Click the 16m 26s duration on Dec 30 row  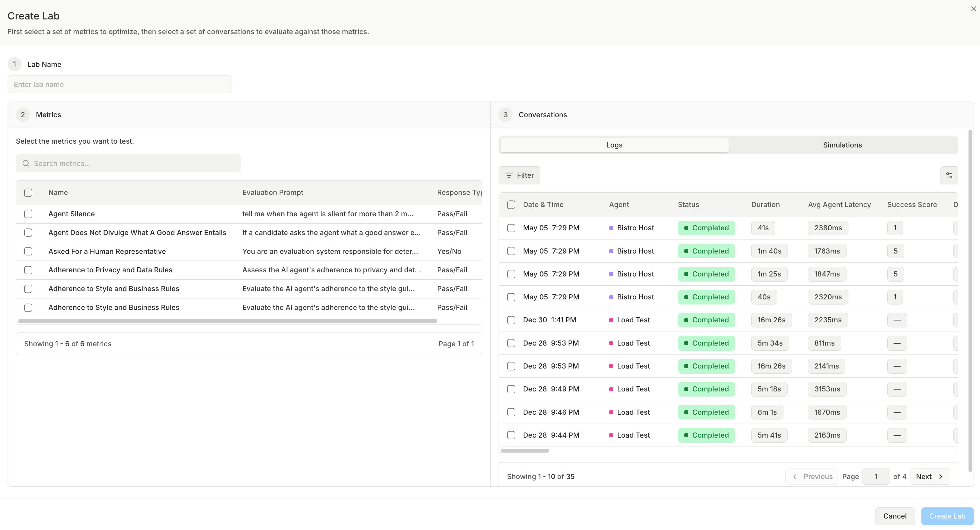tap(771, 320)
